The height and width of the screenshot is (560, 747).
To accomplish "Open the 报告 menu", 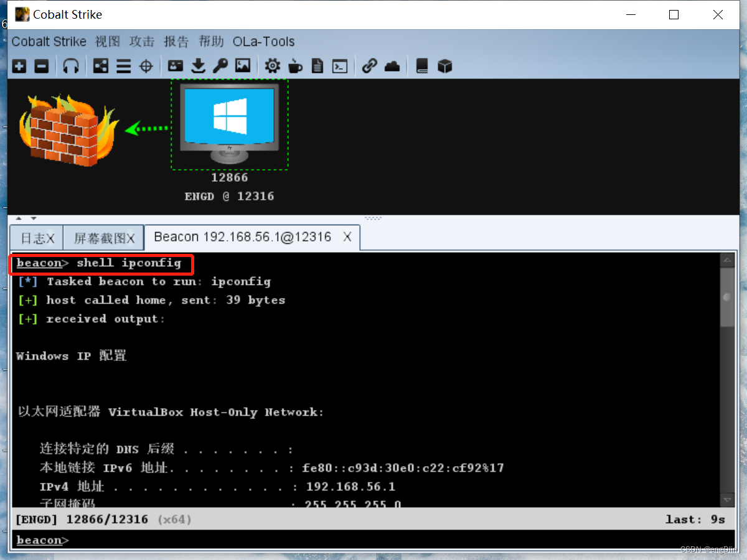I will [x=176, y=42].
